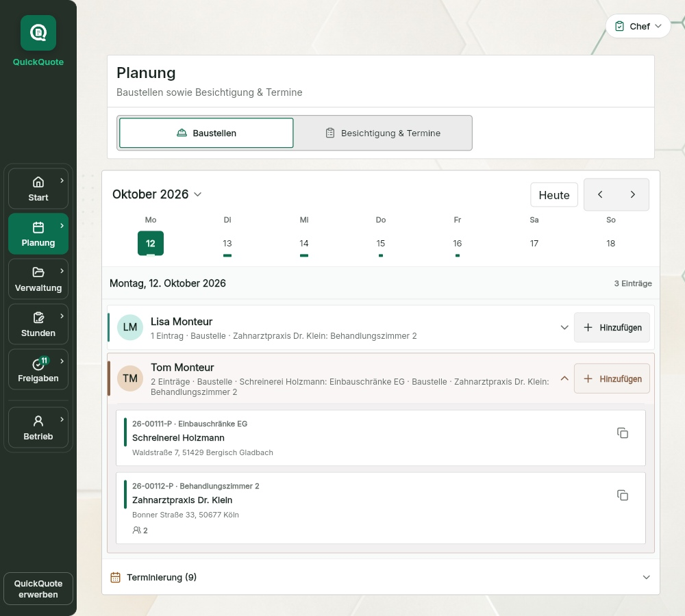Viewport: 685px width, 616px height.
Task: Expand Lisa Monteur's entries chevron
Action: 564,327
